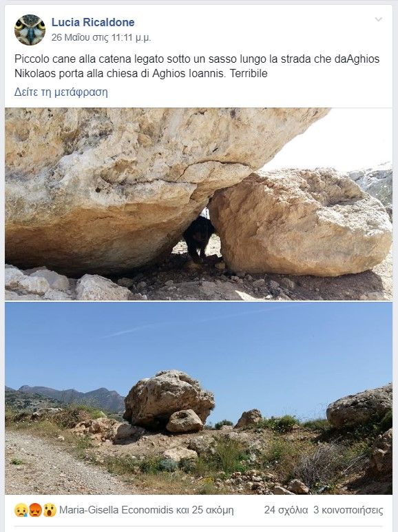Click the sad crying reaction emoji
The image size is (398, 532).
coord(21,510)
